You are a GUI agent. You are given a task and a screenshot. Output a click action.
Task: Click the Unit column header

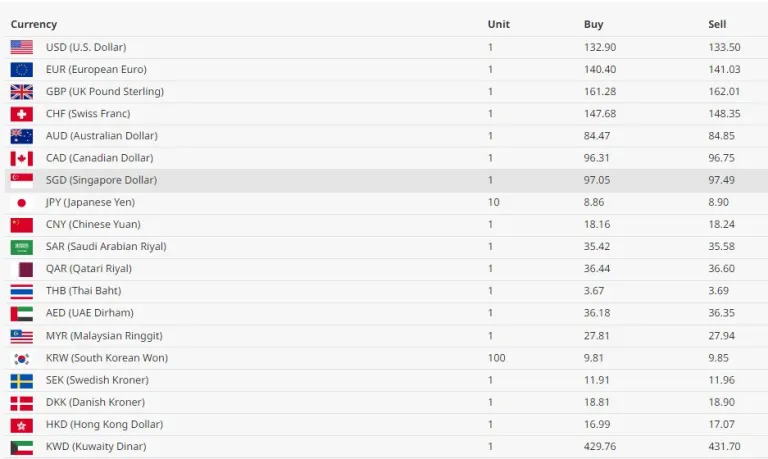(x=498, y=24)
